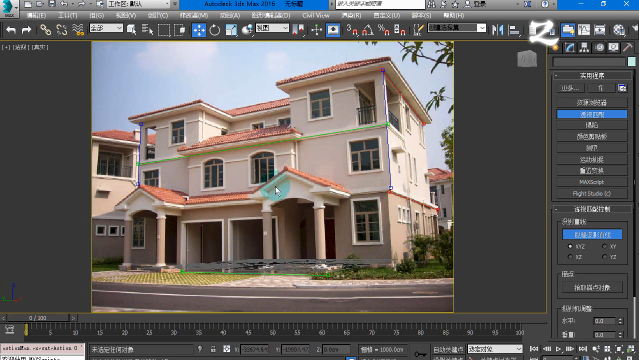Switch to the Create command panel tab
The height and width of the screenshot is (360, 639).
555,48
